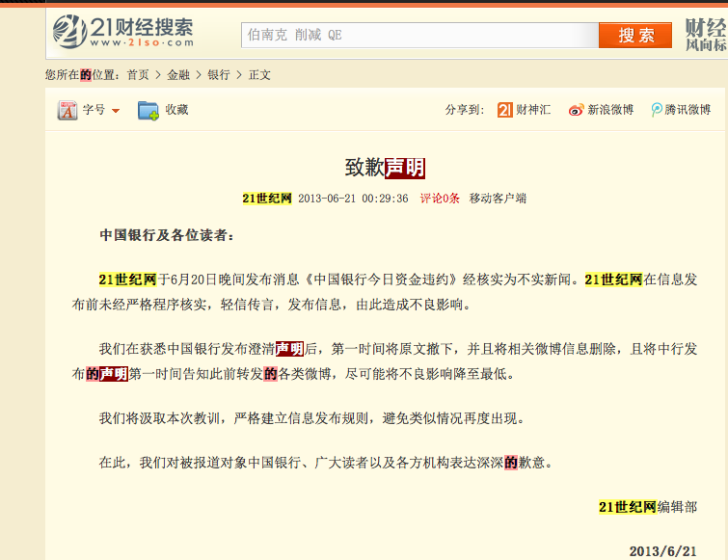Viewport: 728px width, 560px height.
Task: Click the 收藏 text label
Action: [176, 110]
